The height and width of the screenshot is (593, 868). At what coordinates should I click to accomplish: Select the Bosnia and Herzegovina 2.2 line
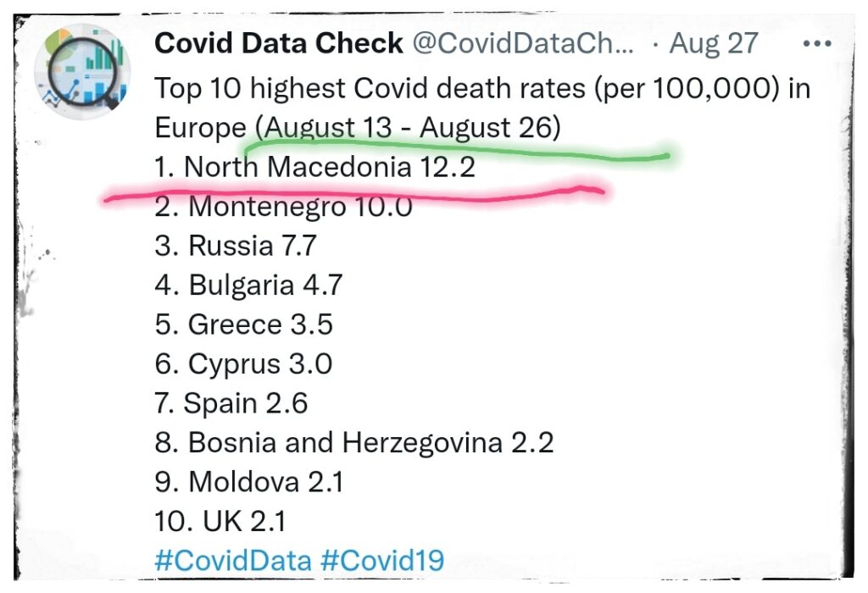[354, 442]
